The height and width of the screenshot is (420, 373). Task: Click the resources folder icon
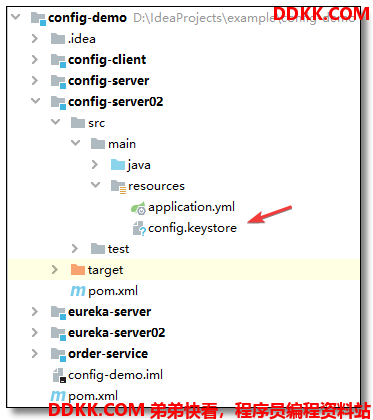click(118, 186)
